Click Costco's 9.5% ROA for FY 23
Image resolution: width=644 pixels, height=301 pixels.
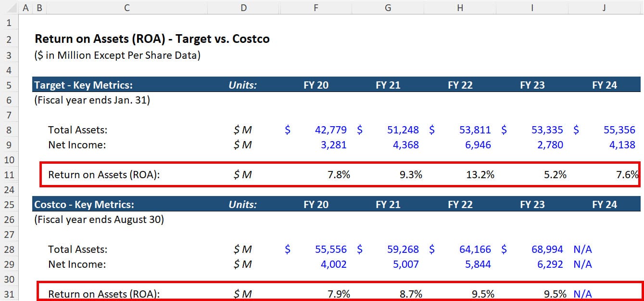(553, 294)
